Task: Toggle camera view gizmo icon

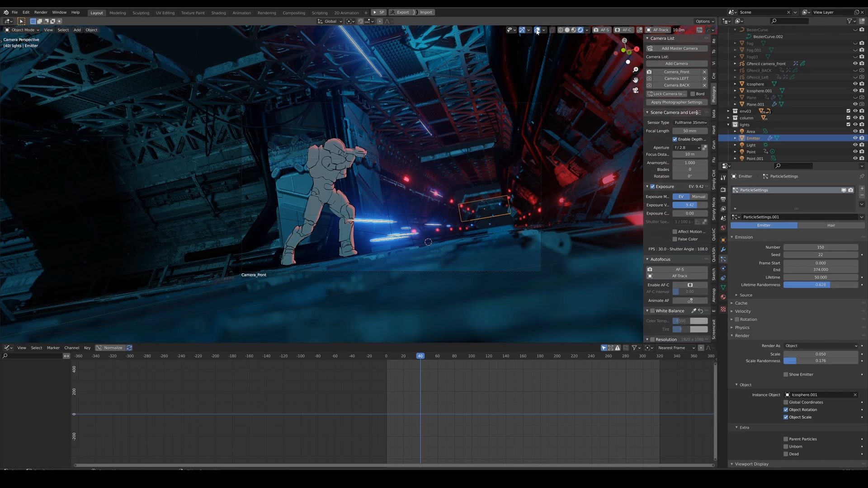Action: 635,90
